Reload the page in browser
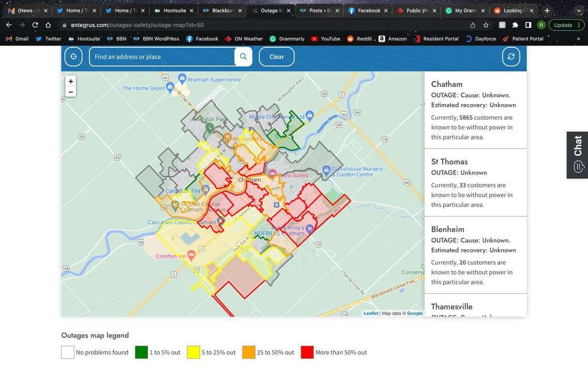The width and height of the screenshot is (588, 368). 35,25
